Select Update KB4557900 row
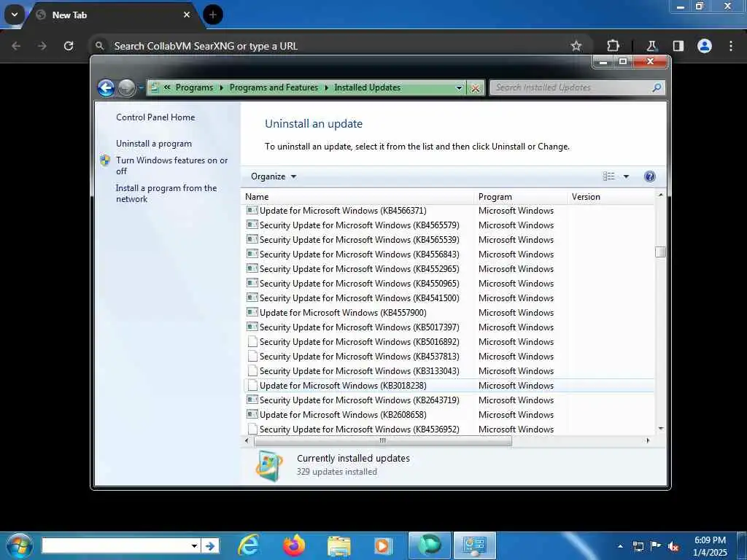The width and height of the screenshot is (747, 560). 449,313
